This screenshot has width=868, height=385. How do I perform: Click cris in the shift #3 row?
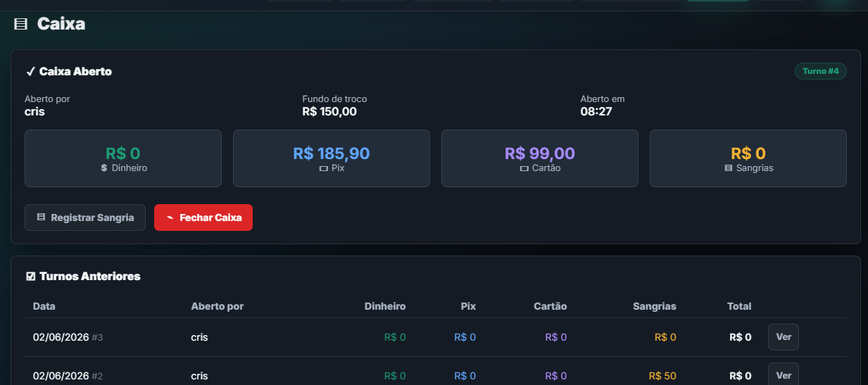tap(199, 337)
